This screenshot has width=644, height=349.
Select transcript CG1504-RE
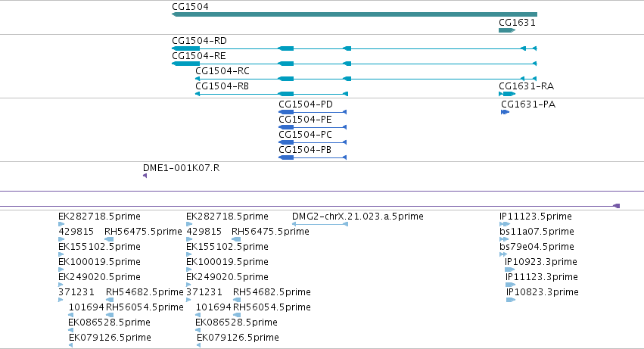point(199,56)
